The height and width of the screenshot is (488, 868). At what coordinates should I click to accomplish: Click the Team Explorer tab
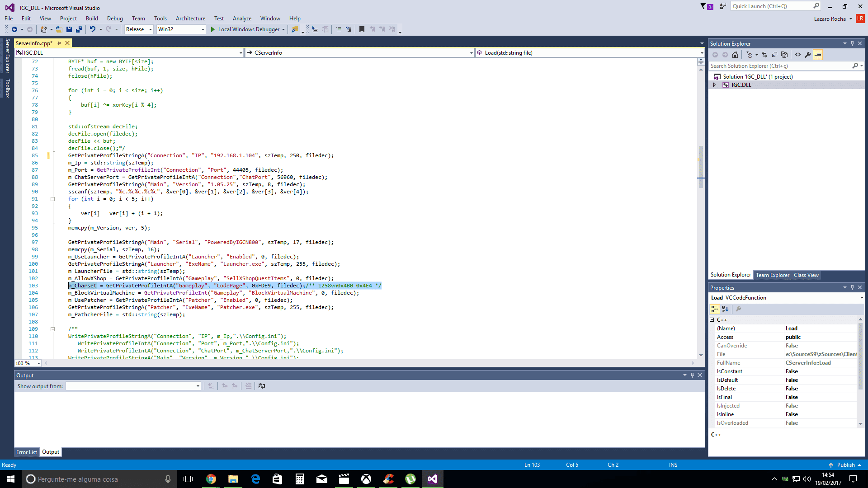point(773,275)
